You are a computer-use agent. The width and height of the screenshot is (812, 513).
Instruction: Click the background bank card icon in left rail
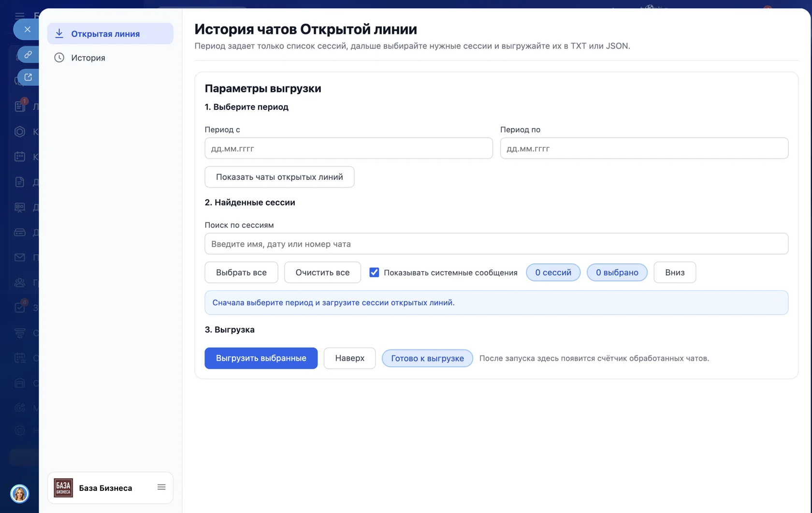tap(20, 232)
